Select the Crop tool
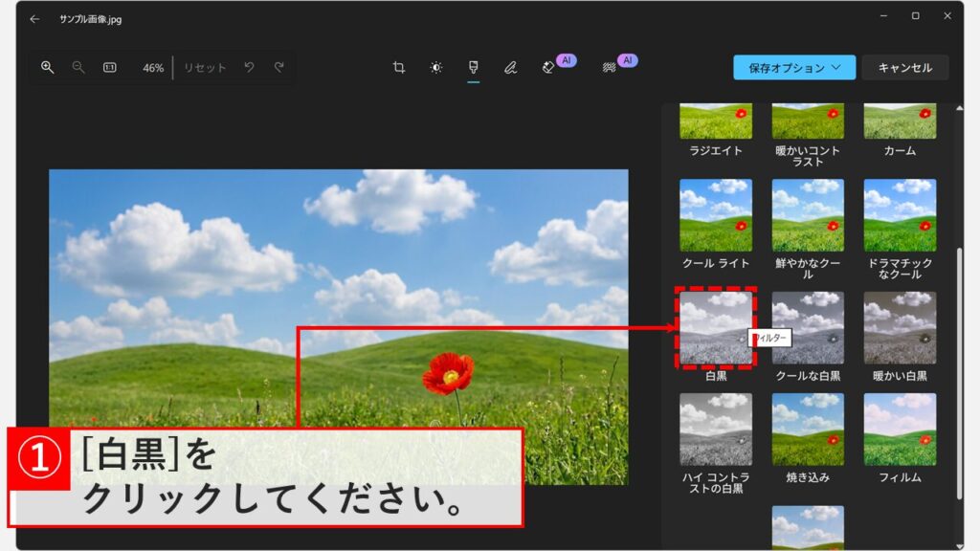 tap(399, 68)
